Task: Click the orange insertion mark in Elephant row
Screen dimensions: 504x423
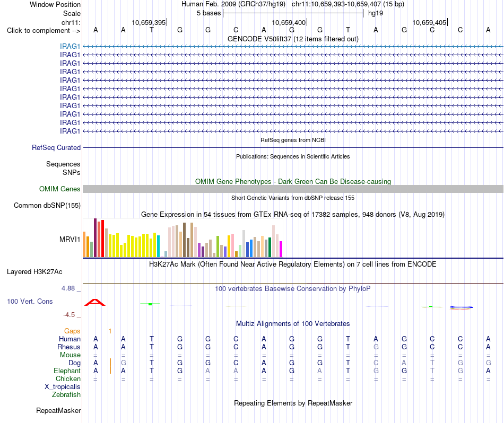Action: [x=110, y=371]
